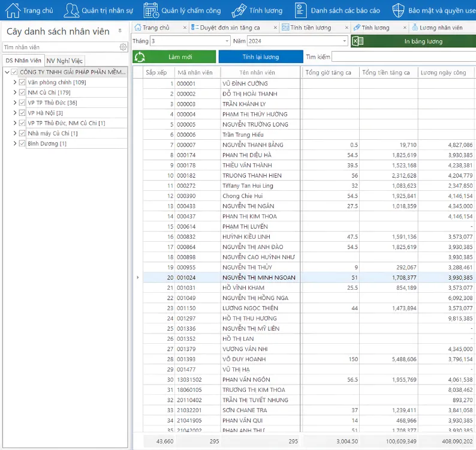Click the icon on Lương nhân viên tab

(415, 28)
